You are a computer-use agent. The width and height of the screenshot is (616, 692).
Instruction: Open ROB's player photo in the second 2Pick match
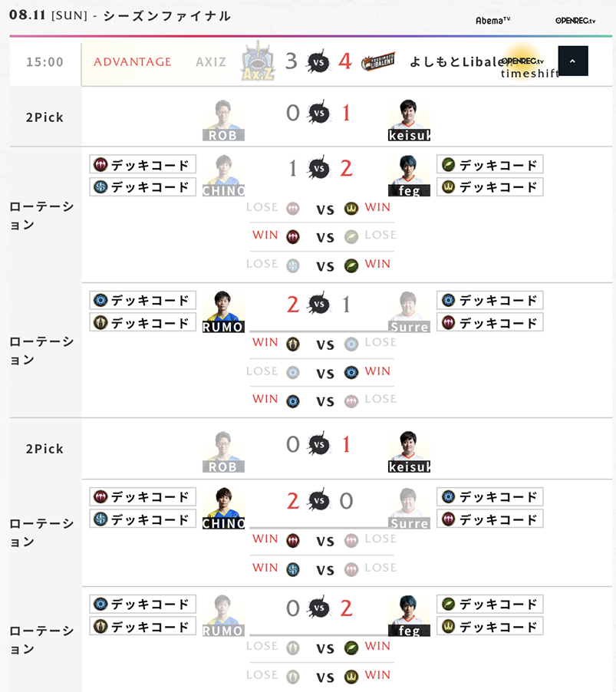224,452
